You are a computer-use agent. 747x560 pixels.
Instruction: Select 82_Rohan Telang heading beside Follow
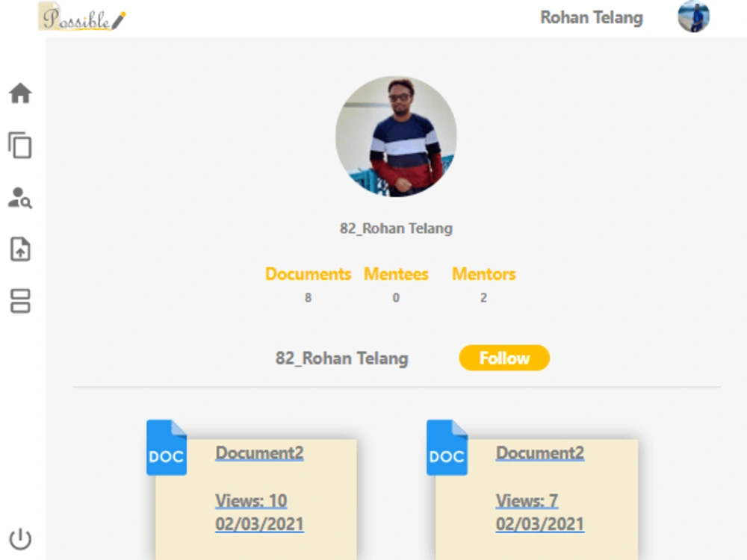point(341,358)
